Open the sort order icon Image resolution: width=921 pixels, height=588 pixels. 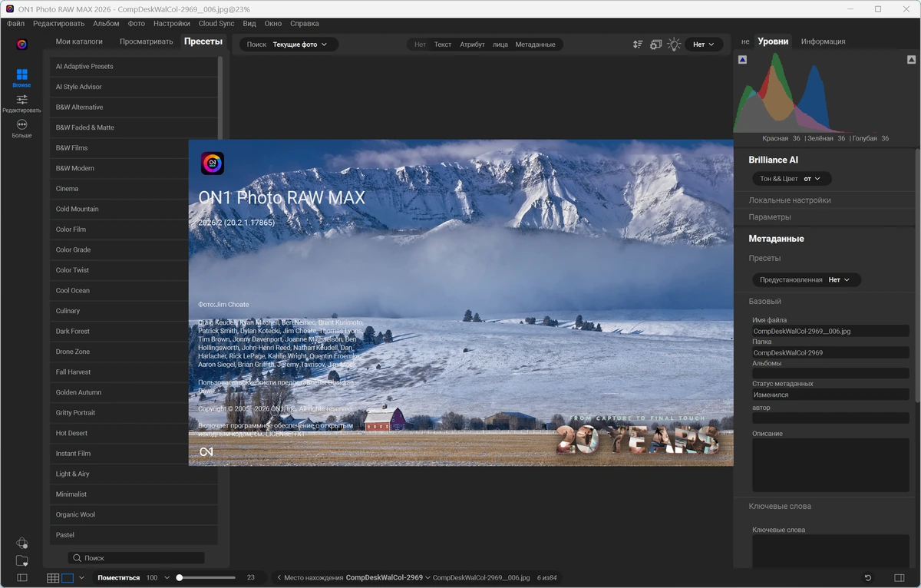point(638,45)
